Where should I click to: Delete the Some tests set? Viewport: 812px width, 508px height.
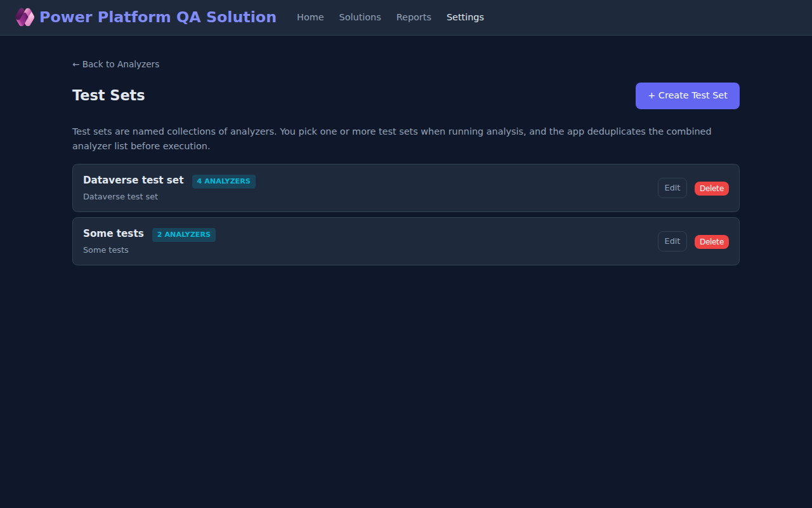(711, 242)
